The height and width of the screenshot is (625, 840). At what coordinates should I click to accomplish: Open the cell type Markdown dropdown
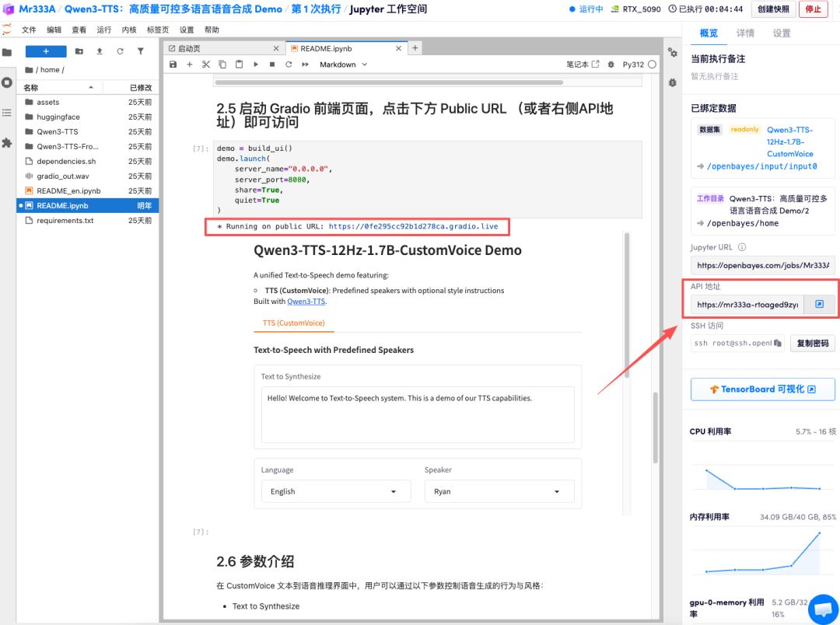tap(344, 65)
